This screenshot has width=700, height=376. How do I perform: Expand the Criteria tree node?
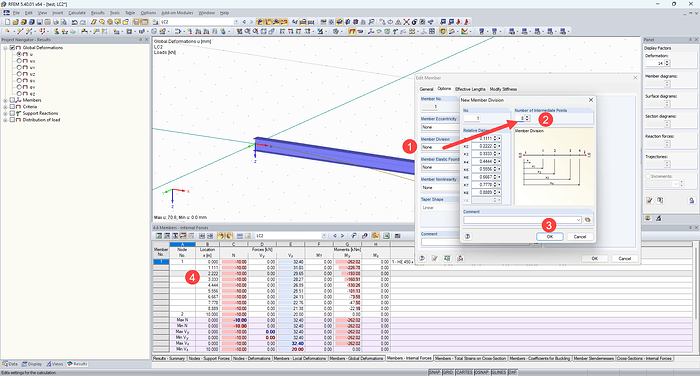pos(5,107)
